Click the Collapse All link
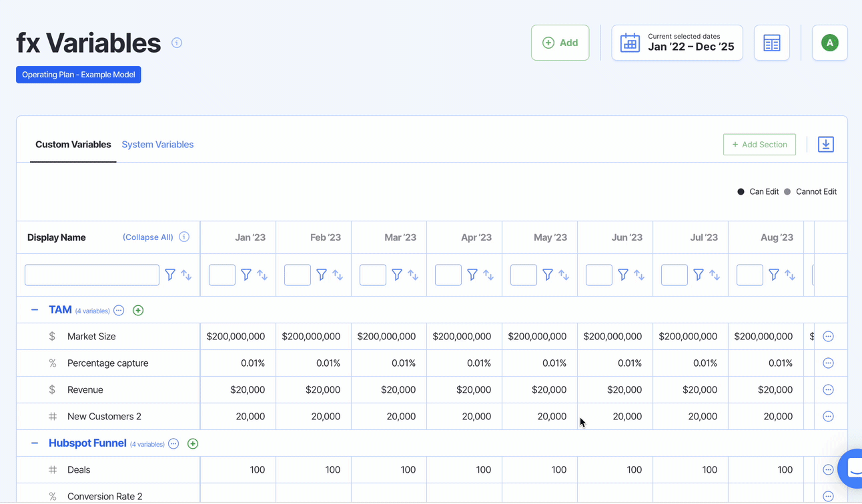This screenshot has width=862, height=504. (x=147, y=237)
